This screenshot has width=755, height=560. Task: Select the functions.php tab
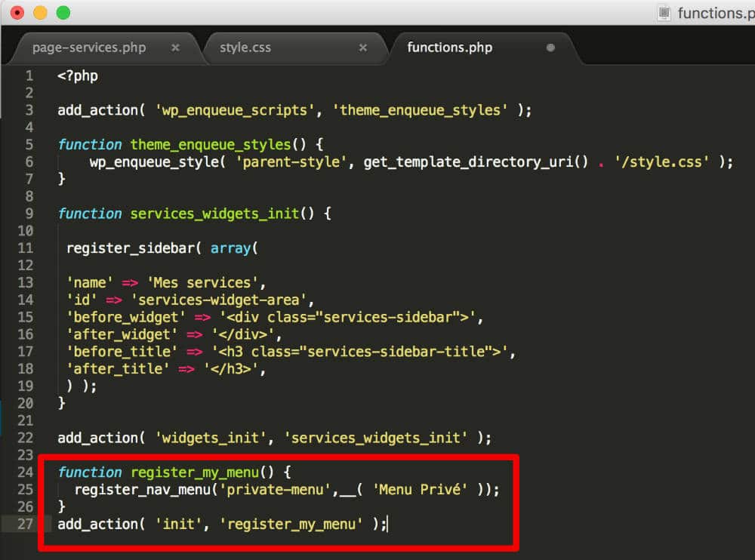point(449,48)
